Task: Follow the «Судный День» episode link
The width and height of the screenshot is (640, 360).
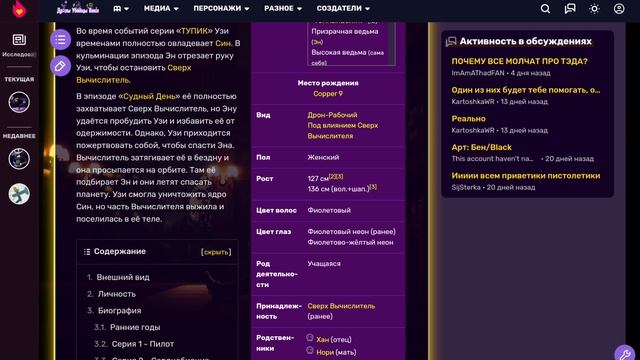Action: (x=149, y=96)
